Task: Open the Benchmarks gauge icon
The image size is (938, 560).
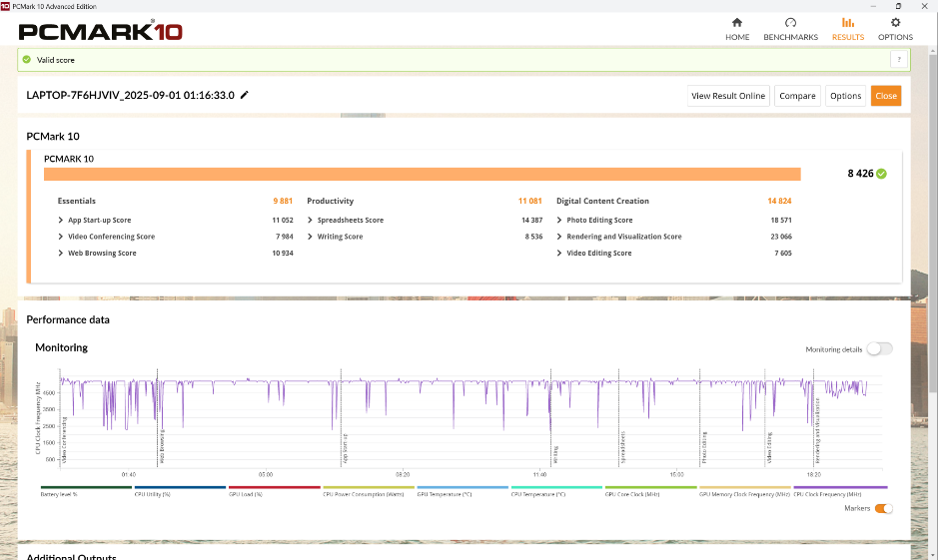Action: (x=790, y=23)
